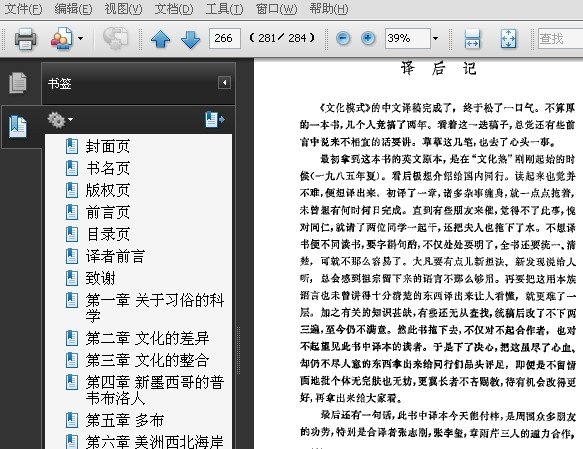Click the bookmark icon beside 致谢
583x449 pixels.
coord(72,278)
